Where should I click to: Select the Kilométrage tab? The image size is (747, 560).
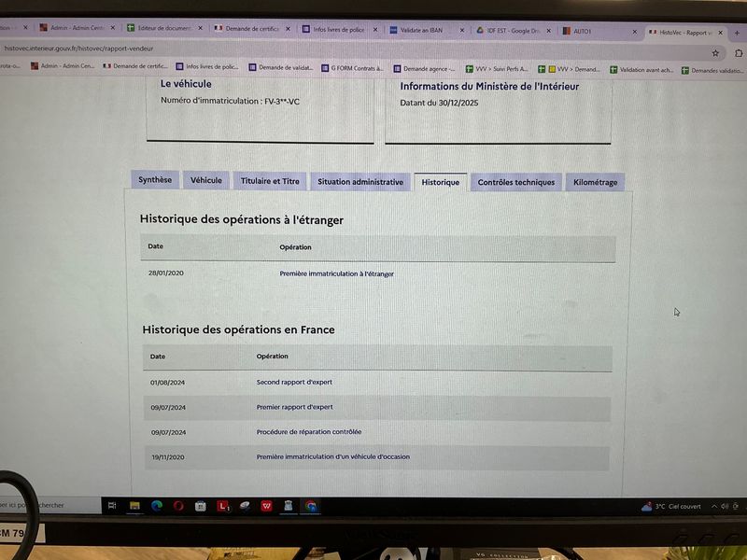[x=595, y=182]
